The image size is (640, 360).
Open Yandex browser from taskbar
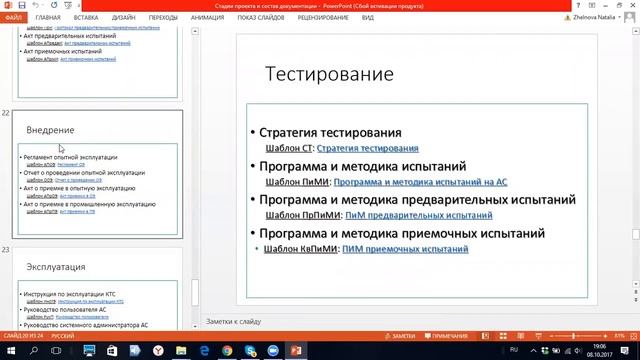[x=158, y=351]
